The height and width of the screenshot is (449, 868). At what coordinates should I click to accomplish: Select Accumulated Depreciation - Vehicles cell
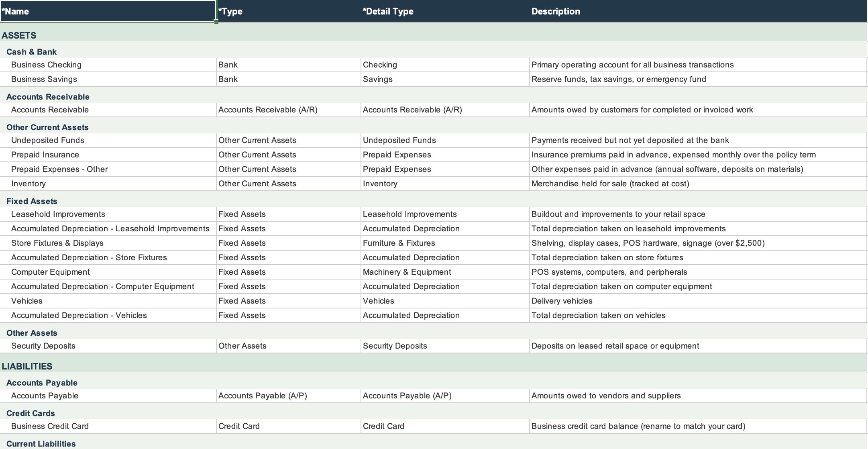[108, 316]
